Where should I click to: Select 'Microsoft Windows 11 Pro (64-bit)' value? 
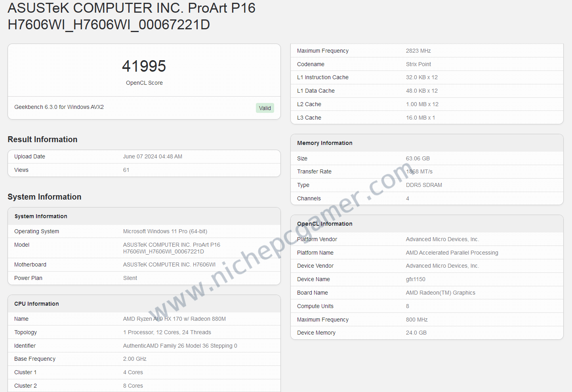pos(165,231)
